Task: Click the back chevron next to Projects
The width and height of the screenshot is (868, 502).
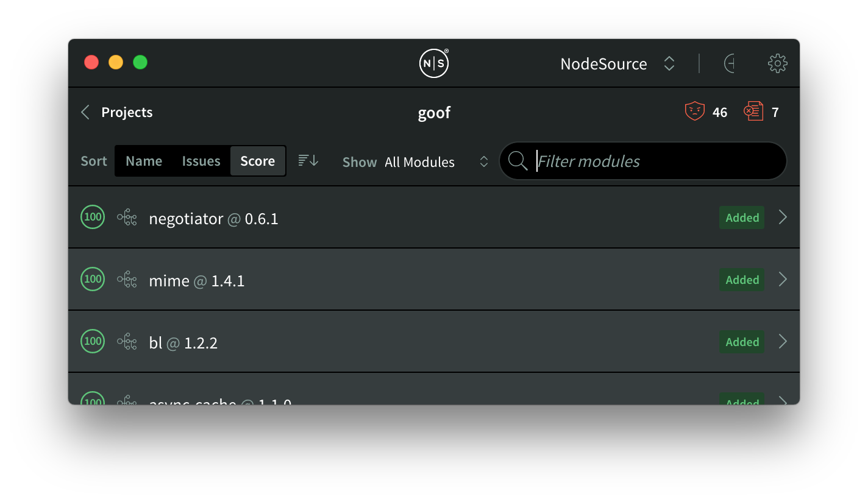Action: point(85,112)
